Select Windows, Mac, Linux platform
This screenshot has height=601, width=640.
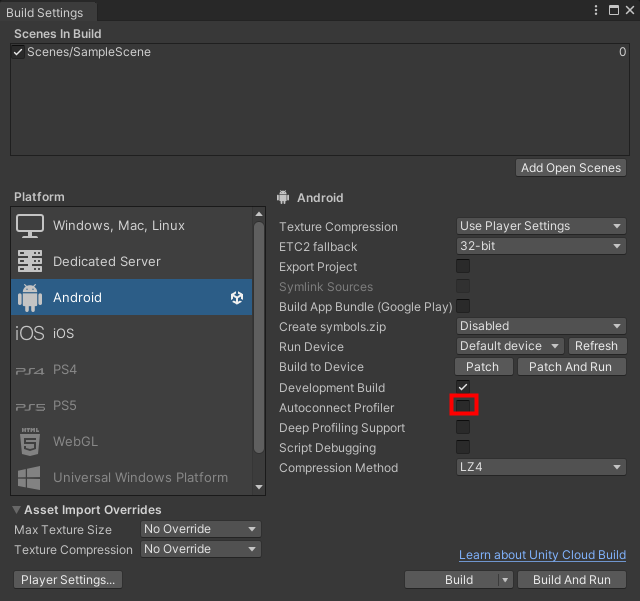pos(132,226)
